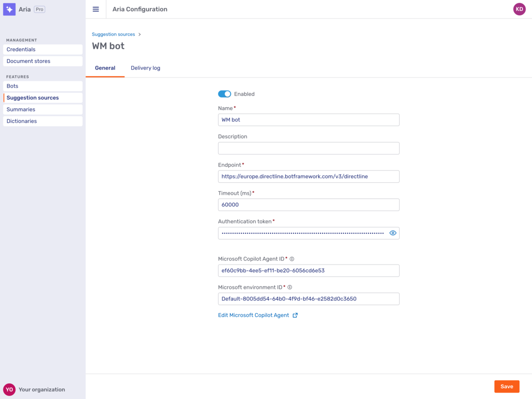This screenshot has width=532, height=399.
Task: Switch to the Delivery log tab
Action: point(145,68)
